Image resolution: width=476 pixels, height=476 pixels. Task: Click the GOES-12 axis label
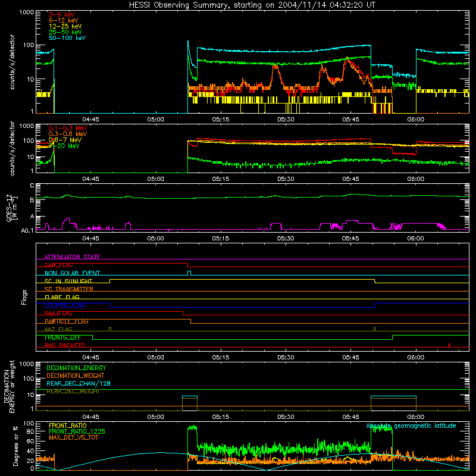(x=11, y=208)
